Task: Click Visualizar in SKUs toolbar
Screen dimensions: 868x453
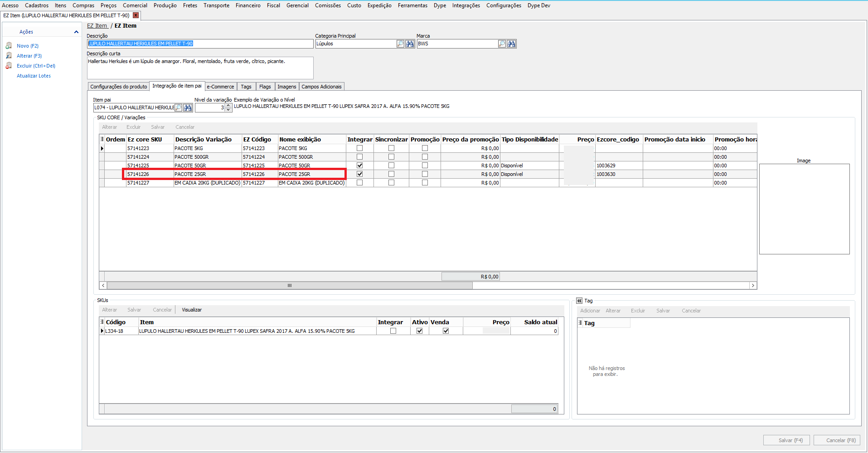Action: tap(192, 310)
